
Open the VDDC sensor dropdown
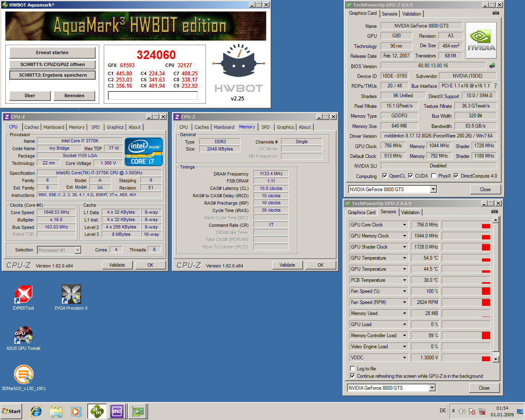point(404,358)
